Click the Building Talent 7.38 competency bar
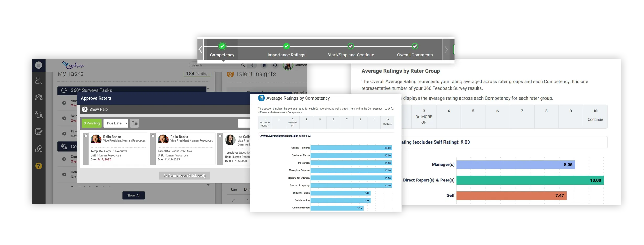The height and width of the screenshot is (245, 644). (341, 193)
